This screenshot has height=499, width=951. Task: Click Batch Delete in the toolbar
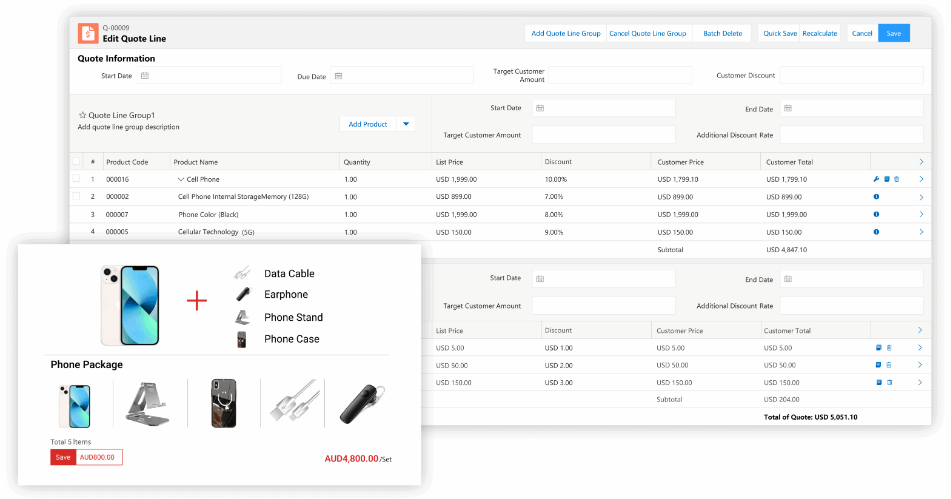tap(722, 33)
